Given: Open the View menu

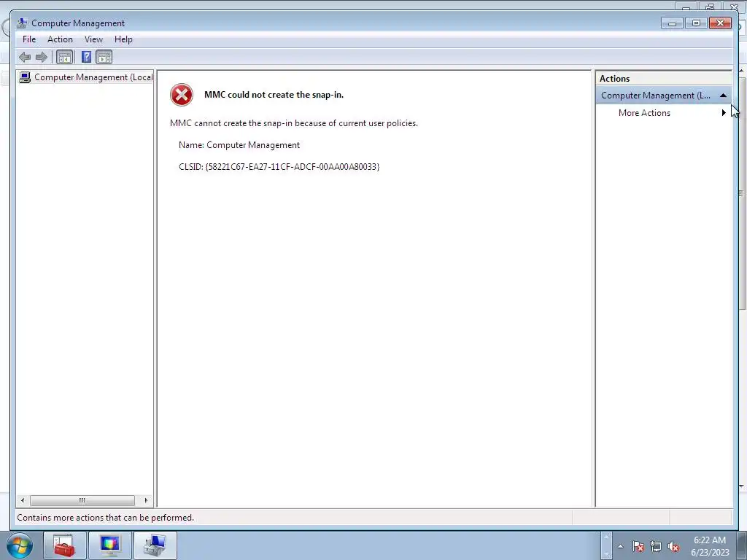Looking at the screenshot, I should pos(93,39).
